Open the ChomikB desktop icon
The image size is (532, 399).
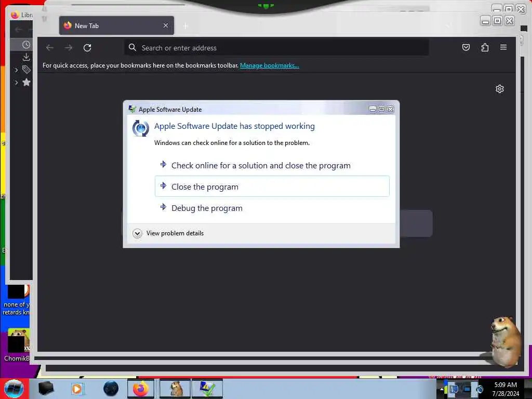coord(17,345)
